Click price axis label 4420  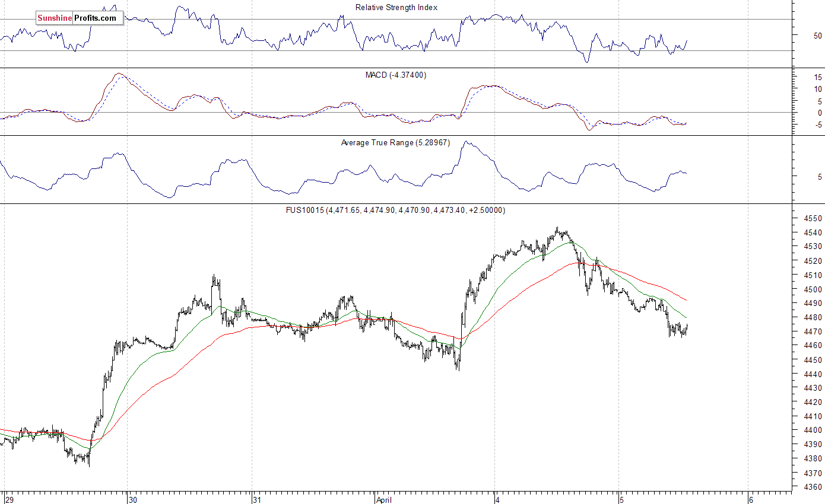pos(813,402)
